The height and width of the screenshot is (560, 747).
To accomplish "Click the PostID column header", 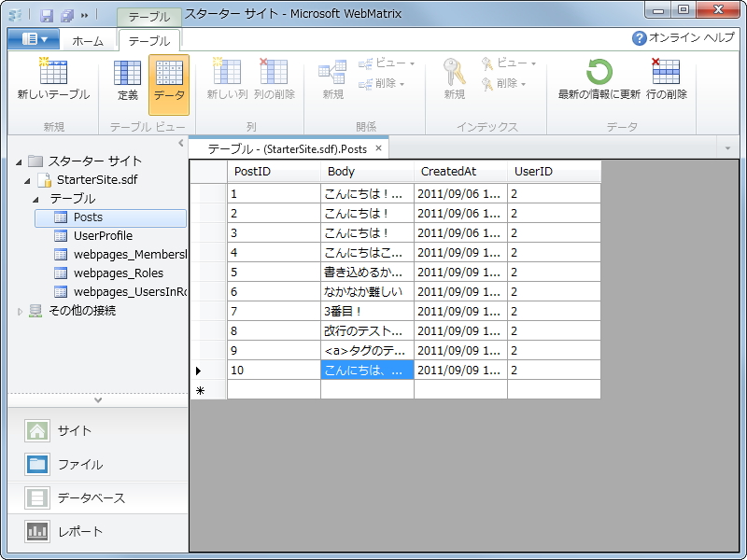I will (x=274, y=172).
